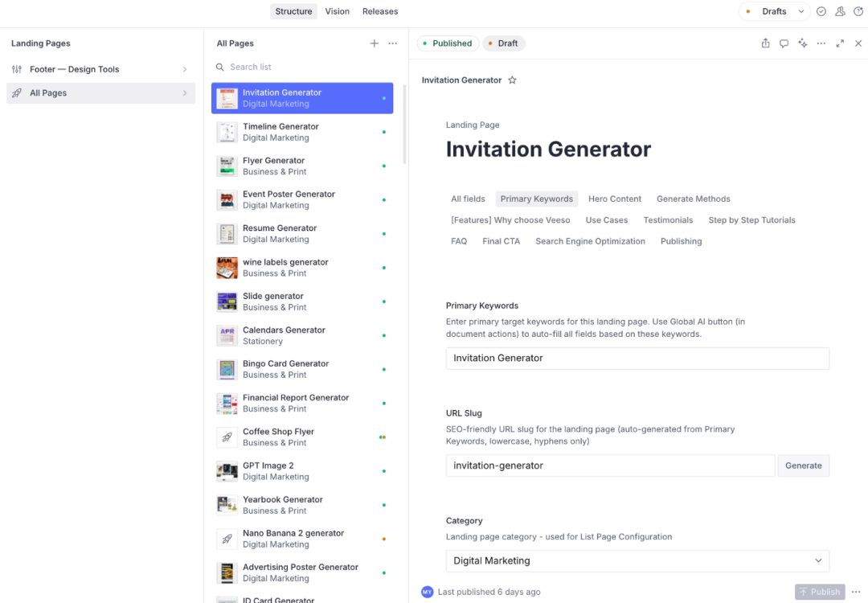The width and height of the screenshot is (868, 603).
Task: Favorite Invitation Generator with the star icon
Action: tap(512, 80)
